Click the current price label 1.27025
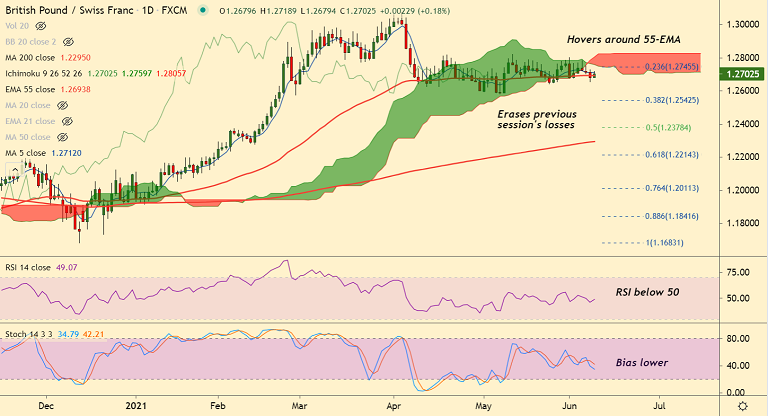 pos(743,74)
